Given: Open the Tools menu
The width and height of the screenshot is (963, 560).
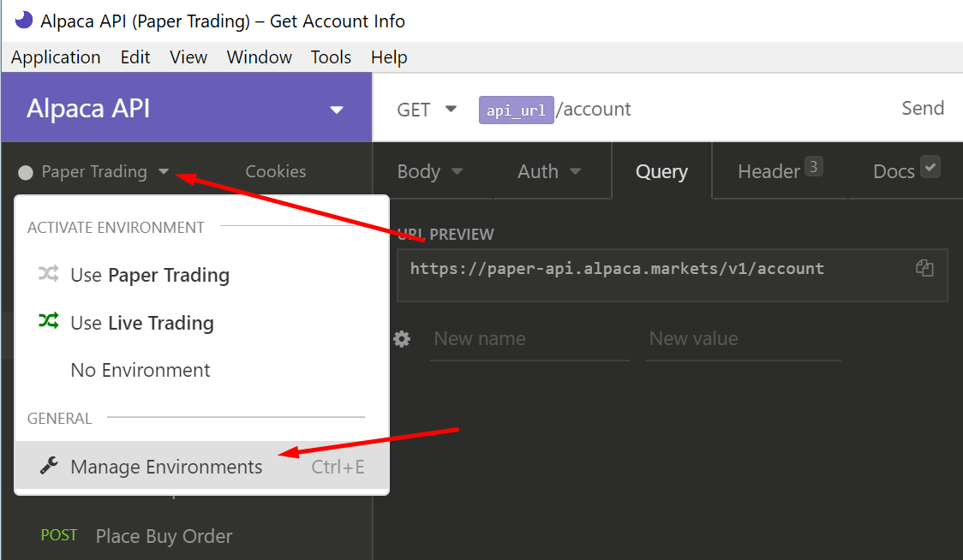Looking at the screenshot, I should (x=331, y=57).
